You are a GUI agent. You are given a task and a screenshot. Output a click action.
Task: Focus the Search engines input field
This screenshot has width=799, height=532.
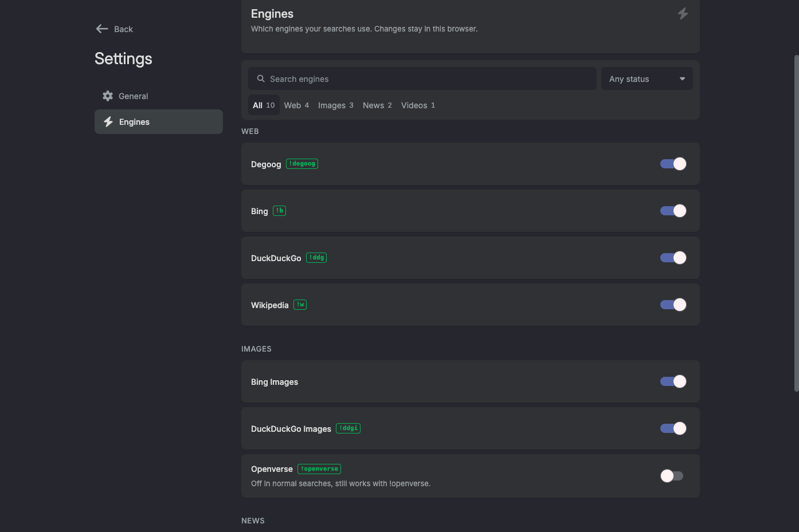422,78
